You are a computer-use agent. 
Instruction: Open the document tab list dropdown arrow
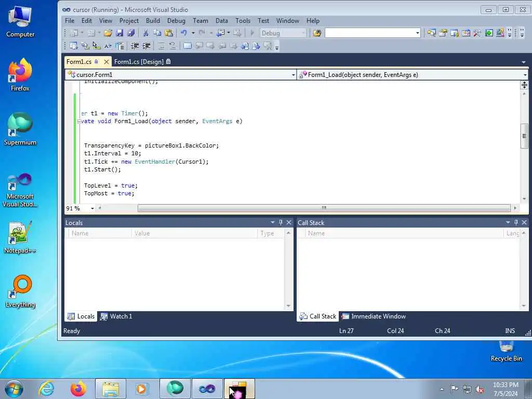[x=524, y=62]
